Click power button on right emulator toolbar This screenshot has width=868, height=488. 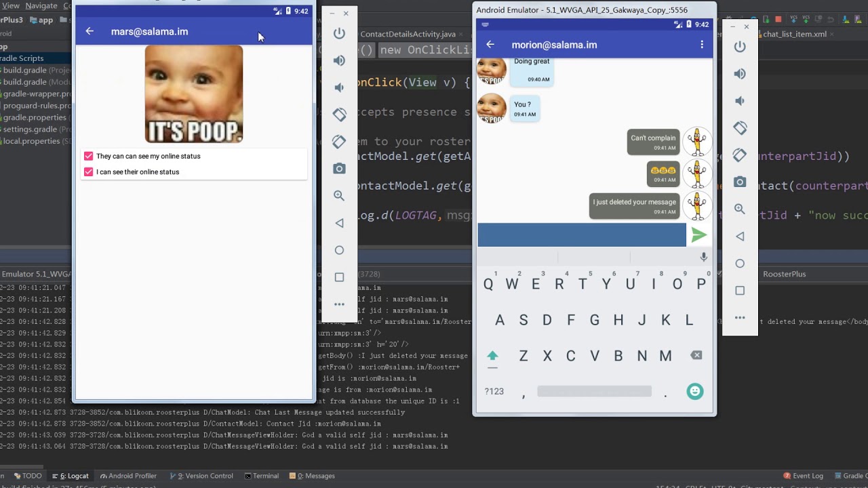[x=740, y=47]
